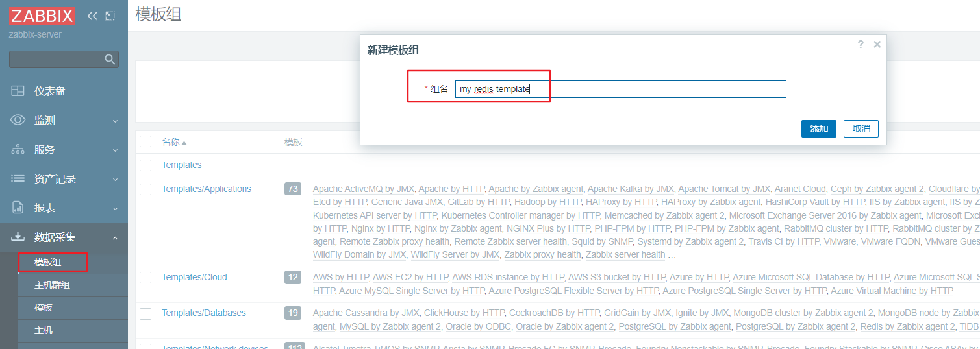Open Redis by Zabbix agent 2 template
The image size is (980, 349).
[x=907, y=326]
